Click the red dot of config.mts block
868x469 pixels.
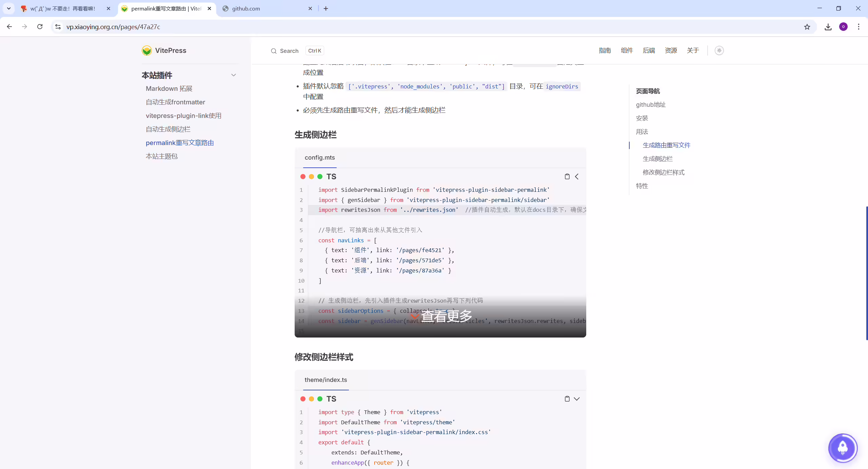[x=303, y=177]
